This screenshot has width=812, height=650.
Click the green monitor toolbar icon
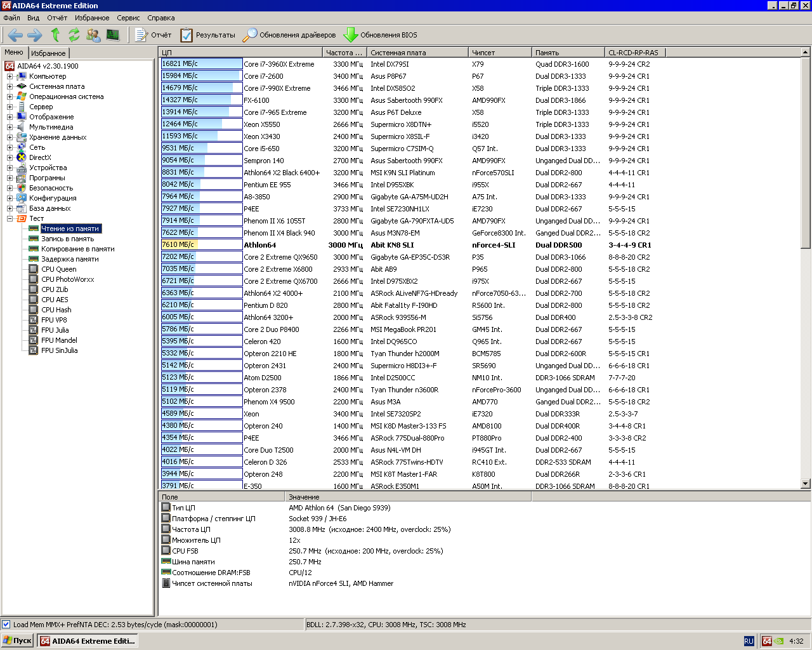click(113, 35)
